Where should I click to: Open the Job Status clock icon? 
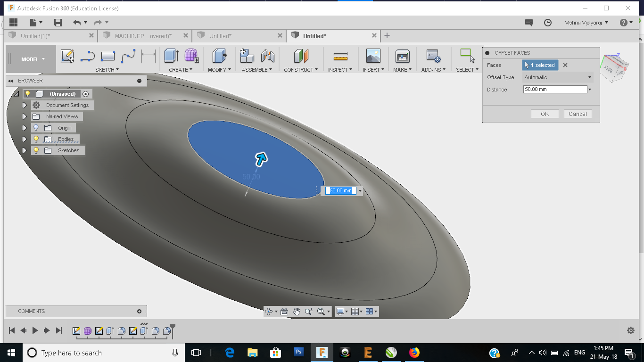[548, 22]
